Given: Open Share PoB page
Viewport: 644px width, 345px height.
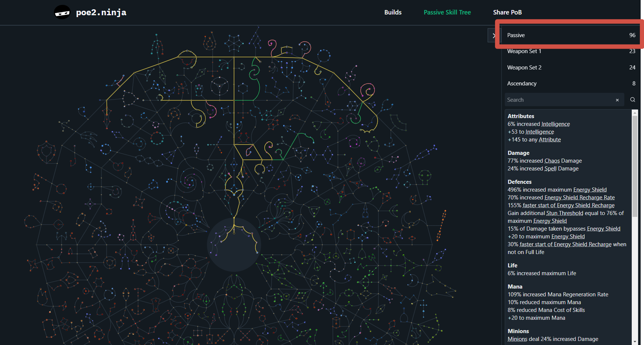Looking at the screenshot, I should pos(507,12).
